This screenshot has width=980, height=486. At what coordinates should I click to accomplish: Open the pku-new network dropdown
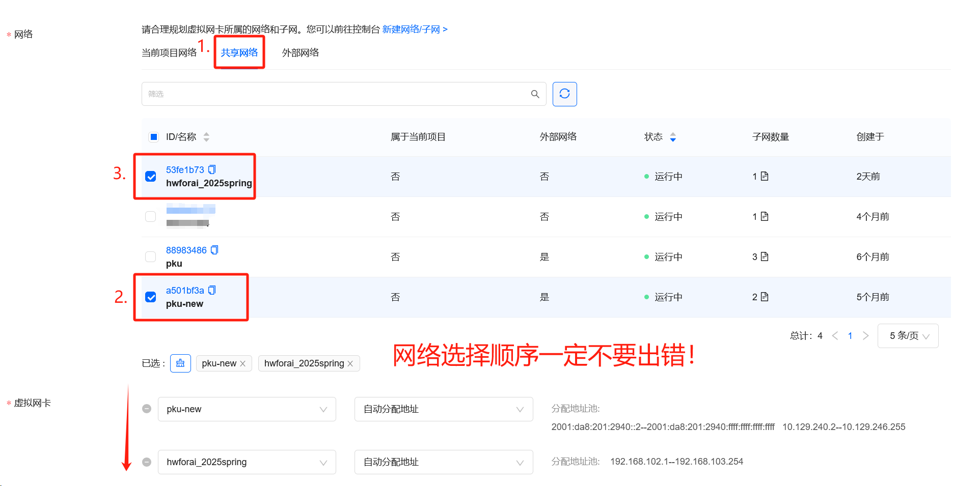pyautogui.click(x=247, y=409)
